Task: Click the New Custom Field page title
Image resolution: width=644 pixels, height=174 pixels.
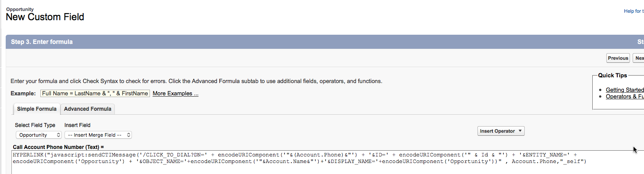Action: pos(45,17)
